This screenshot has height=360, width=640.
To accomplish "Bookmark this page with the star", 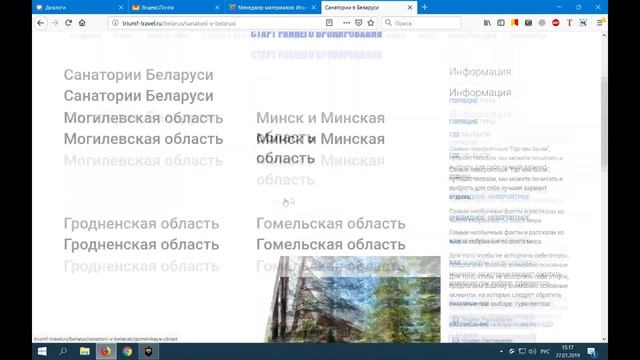I will pyautogui.click(x=371, y=23).
